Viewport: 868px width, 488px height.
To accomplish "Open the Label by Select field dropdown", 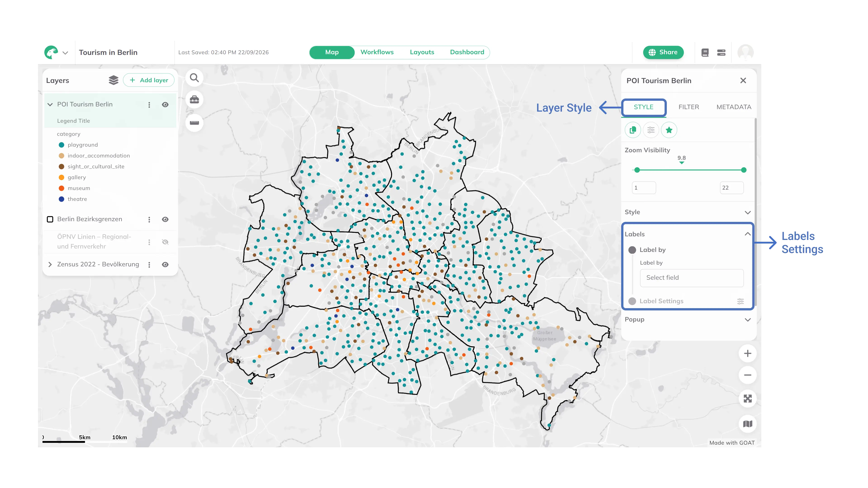I will click(x=691, y=278).
